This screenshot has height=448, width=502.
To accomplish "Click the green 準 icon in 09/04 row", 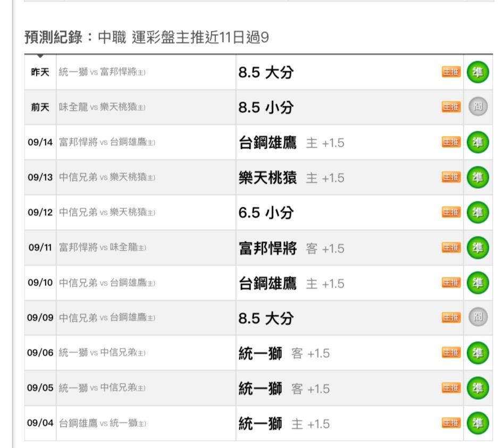I will [478, 424].
